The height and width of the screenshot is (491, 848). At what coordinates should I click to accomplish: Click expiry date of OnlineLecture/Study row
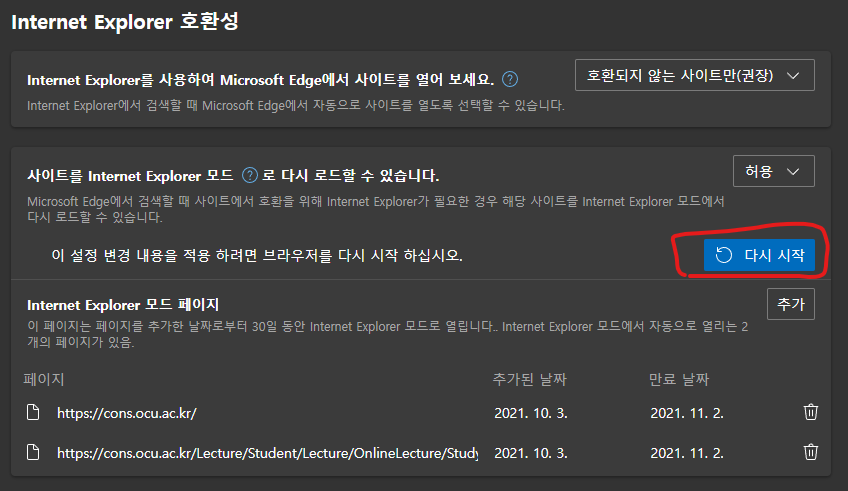pos(687,453)
